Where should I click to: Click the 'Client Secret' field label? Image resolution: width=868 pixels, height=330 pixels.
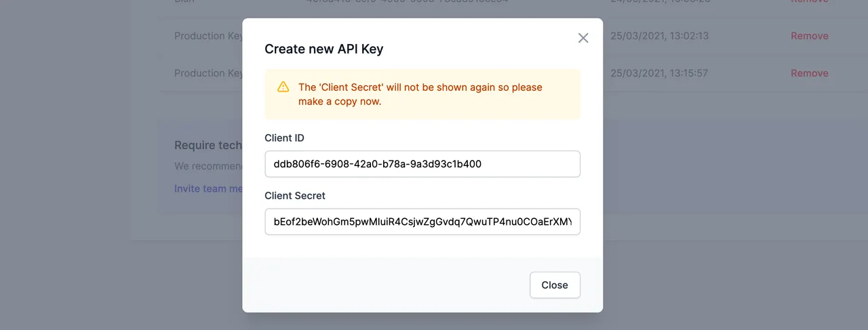pos(295,196)
